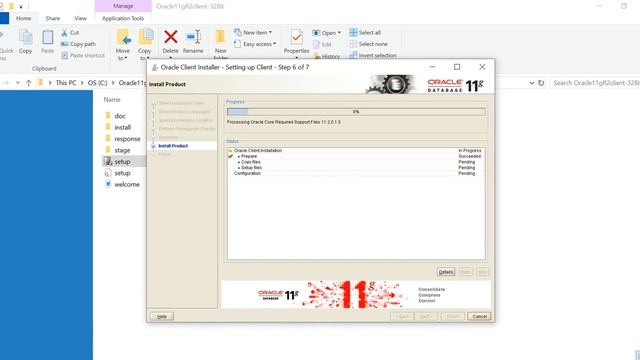Click Invert selection in ribbon
The image size is (640, 360).
(373, 55)
